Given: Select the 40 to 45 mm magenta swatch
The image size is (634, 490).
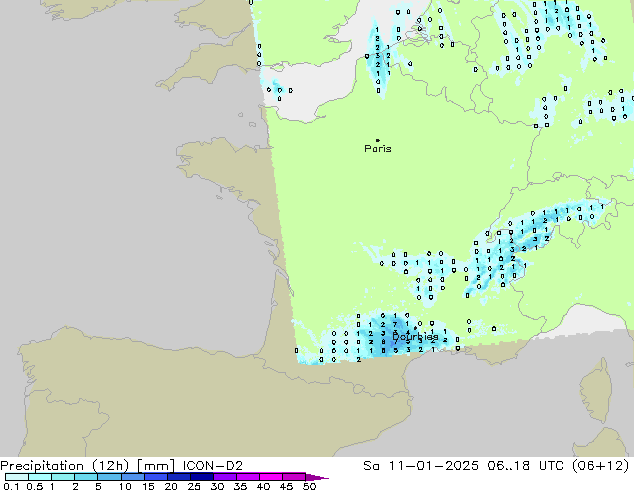Looking at the screenshot, I should click(271, 477).
